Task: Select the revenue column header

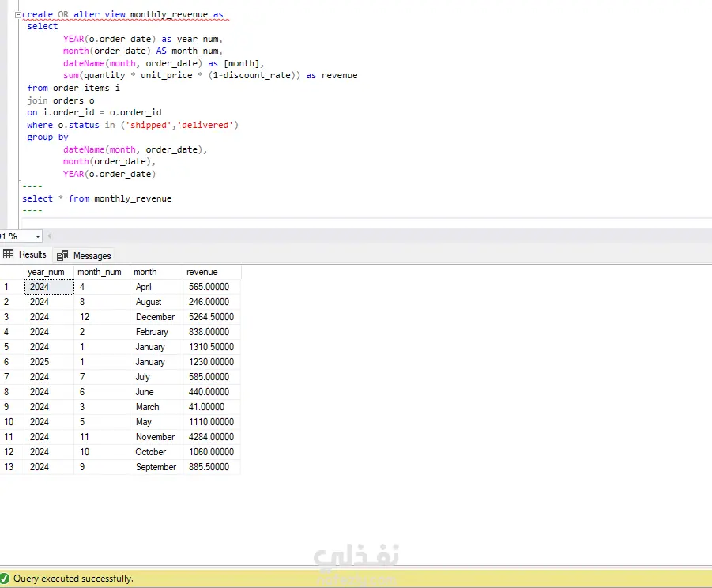Action: [x=212, y=272]
